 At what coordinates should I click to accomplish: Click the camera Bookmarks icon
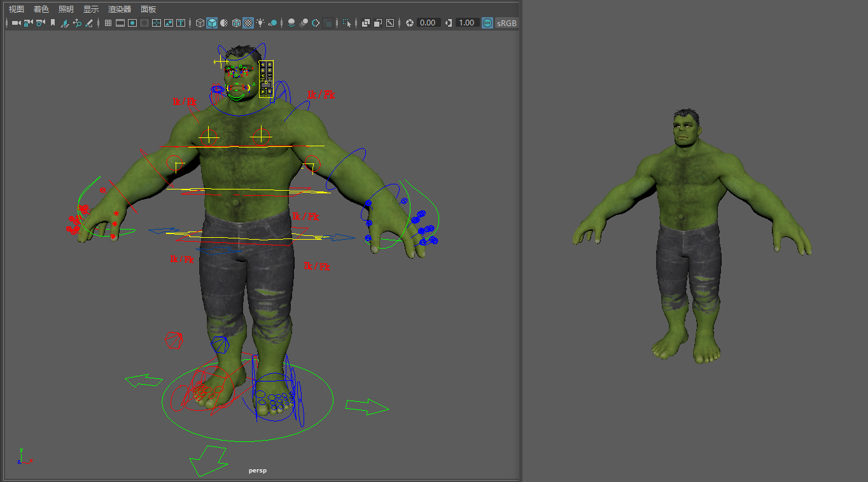click(x=53, y=23)
